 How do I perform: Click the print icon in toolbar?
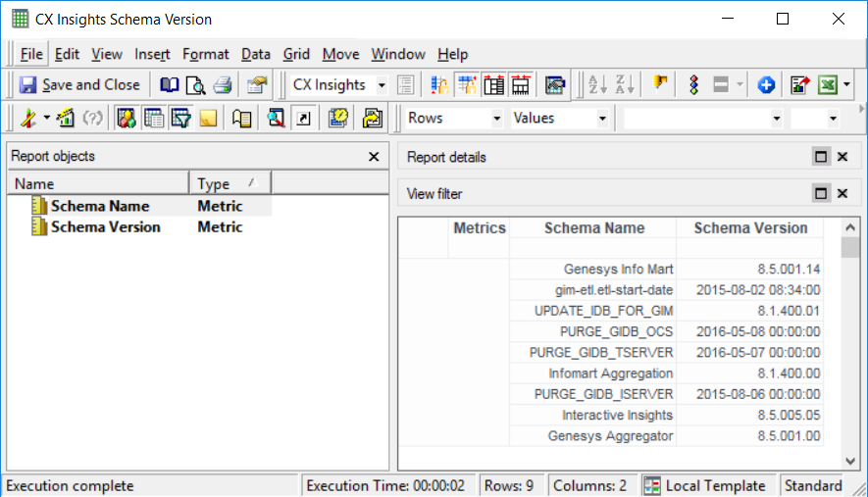click(x=223, y=85)
